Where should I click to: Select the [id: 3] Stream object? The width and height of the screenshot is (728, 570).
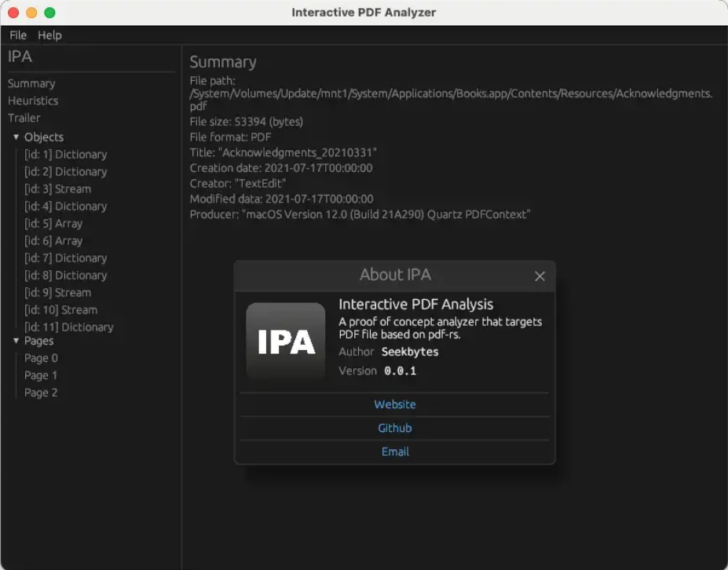click(58, 188)
